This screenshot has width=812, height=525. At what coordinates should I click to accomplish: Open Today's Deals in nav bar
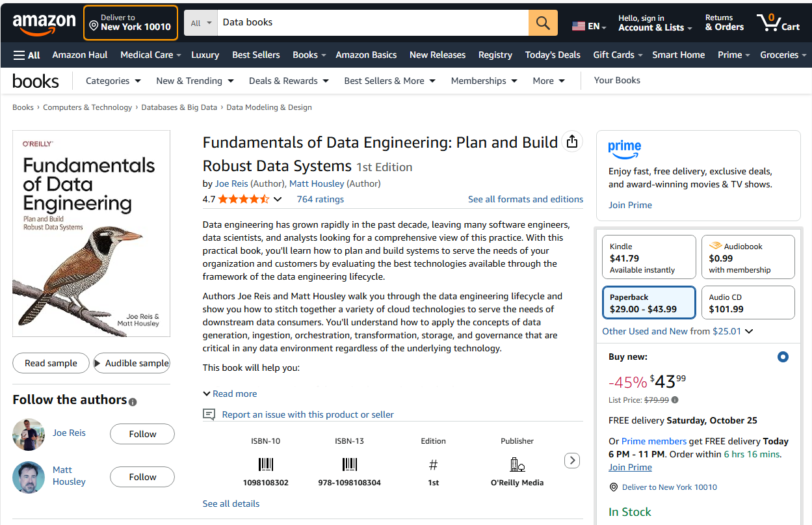click(x=553, y=55)
